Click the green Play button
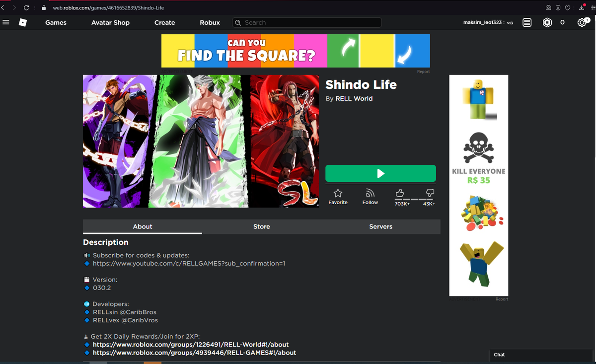The height and width of the screenshot is (364, 596). pyautogui.click(x=380, y=173)
